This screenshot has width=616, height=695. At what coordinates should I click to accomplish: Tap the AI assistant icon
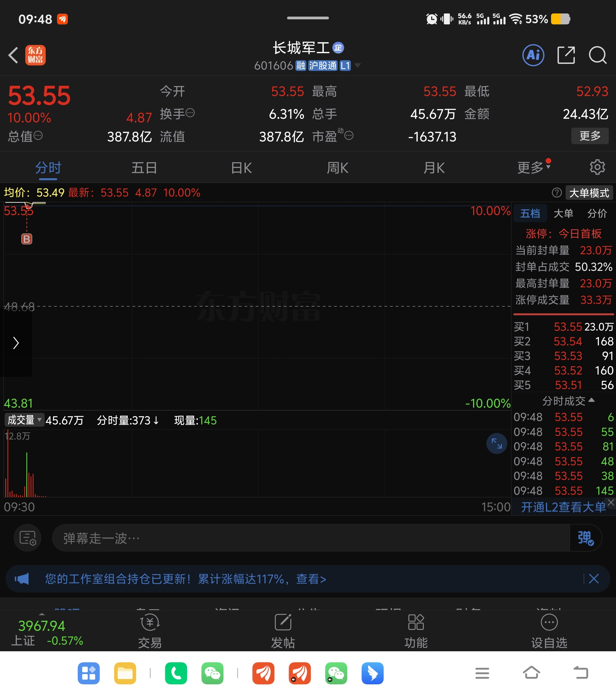[533, 55]
